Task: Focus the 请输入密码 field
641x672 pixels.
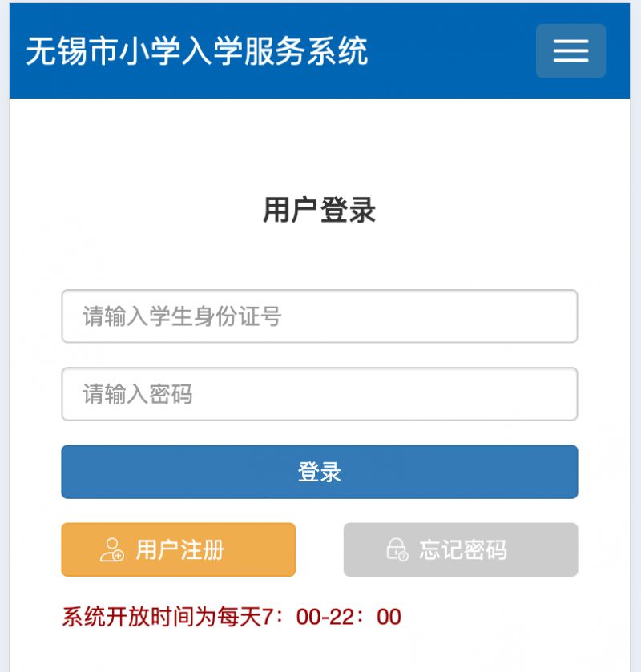Action: pos(320,394)
